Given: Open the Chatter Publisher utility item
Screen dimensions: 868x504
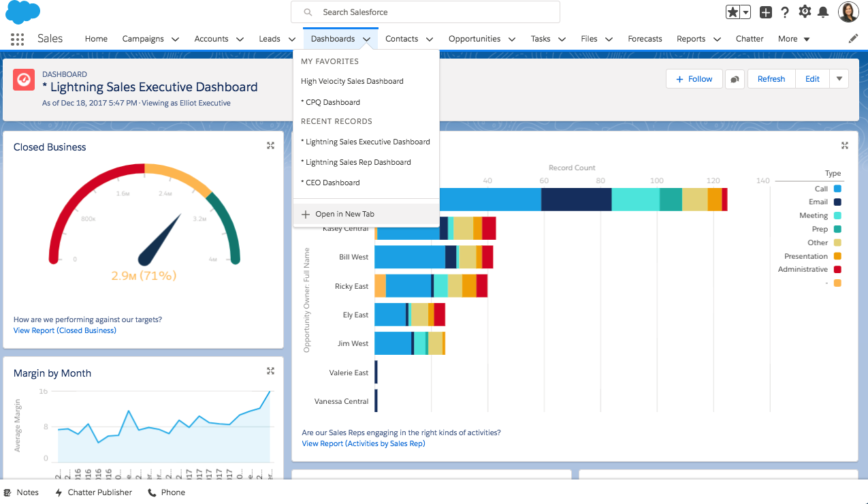Looking at the screenshot, I should pos(93,492).
